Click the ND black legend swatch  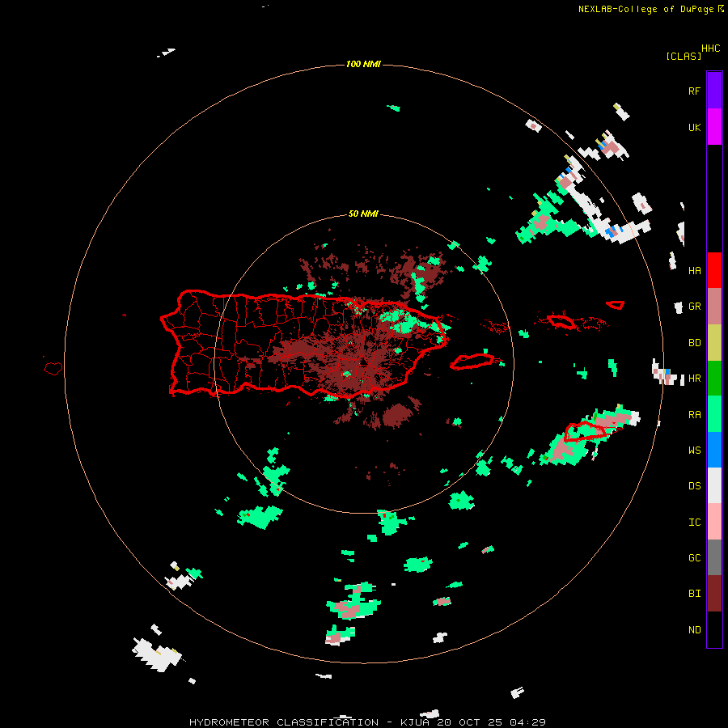714,629
